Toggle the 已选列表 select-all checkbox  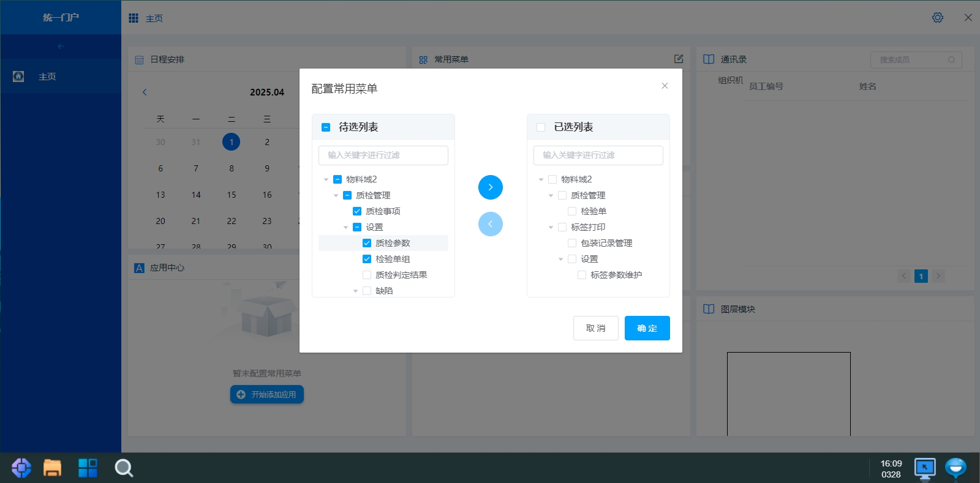click(x=541, y=127)
